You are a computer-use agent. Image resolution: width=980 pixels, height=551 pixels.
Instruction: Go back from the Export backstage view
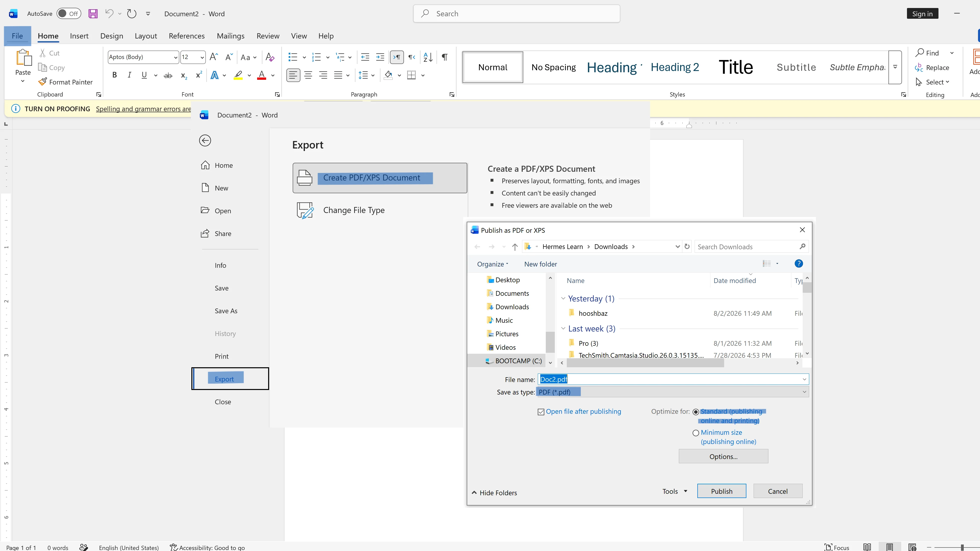click(205, 141)
